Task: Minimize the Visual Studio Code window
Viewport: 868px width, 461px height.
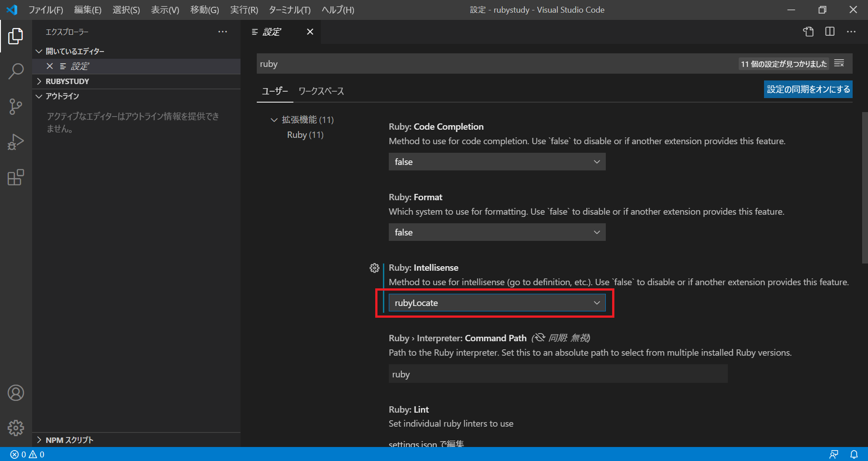Action: click(791, 9)
